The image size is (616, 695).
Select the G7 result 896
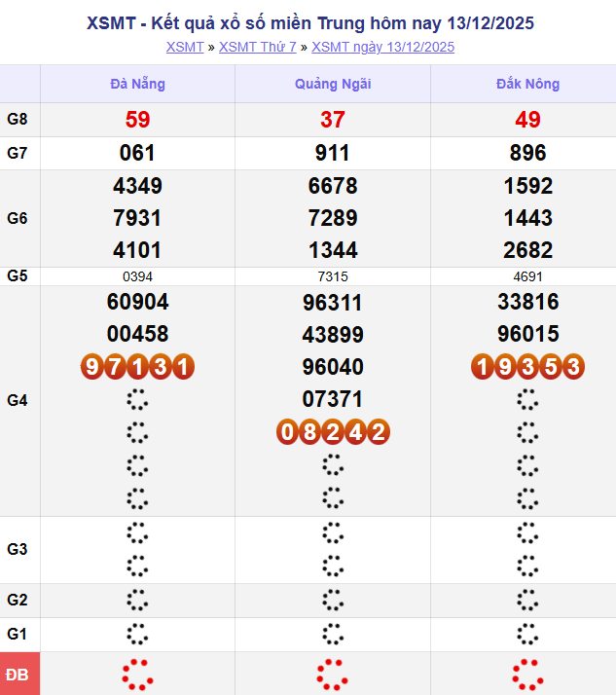tap(527, 153)
